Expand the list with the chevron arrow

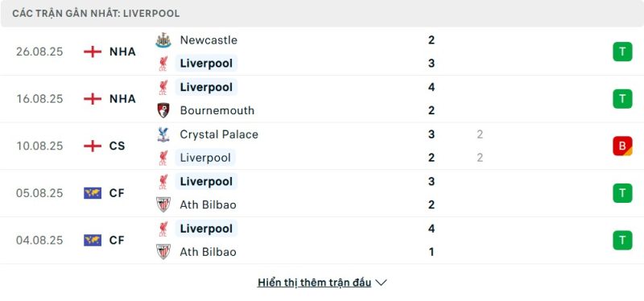point(381,282)
